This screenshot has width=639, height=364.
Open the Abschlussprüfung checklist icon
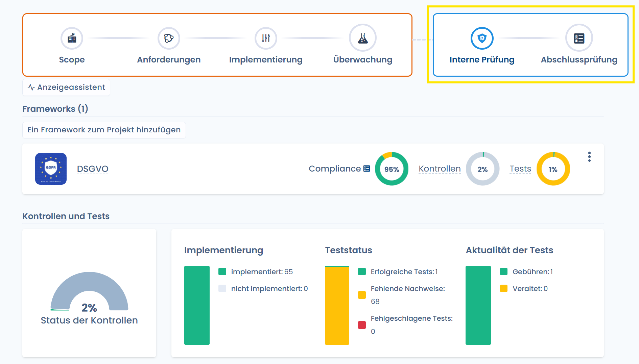pos(579,38)
